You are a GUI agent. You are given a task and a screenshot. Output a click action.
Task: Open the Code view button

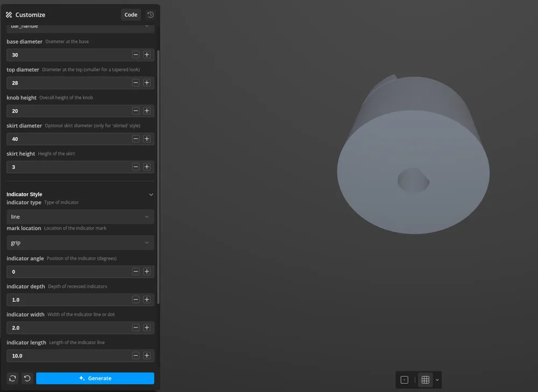point(131,15)
